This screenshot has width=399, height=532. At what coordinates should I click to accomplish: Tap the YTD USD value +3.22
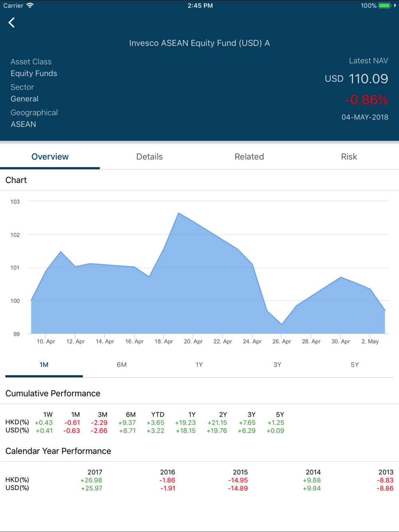tap(155, 431)
